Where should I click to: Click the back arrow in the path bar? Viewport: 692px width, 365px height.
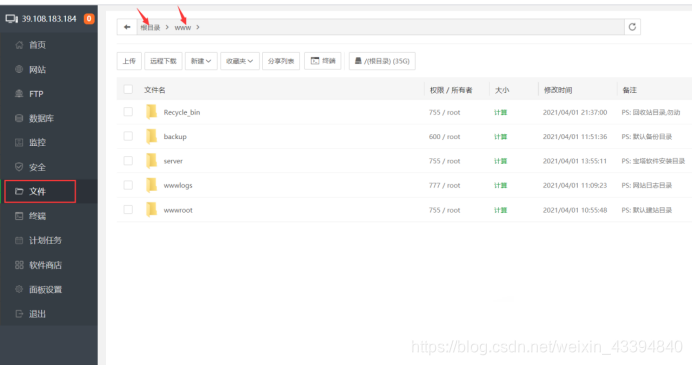click(x=127, y=27)
